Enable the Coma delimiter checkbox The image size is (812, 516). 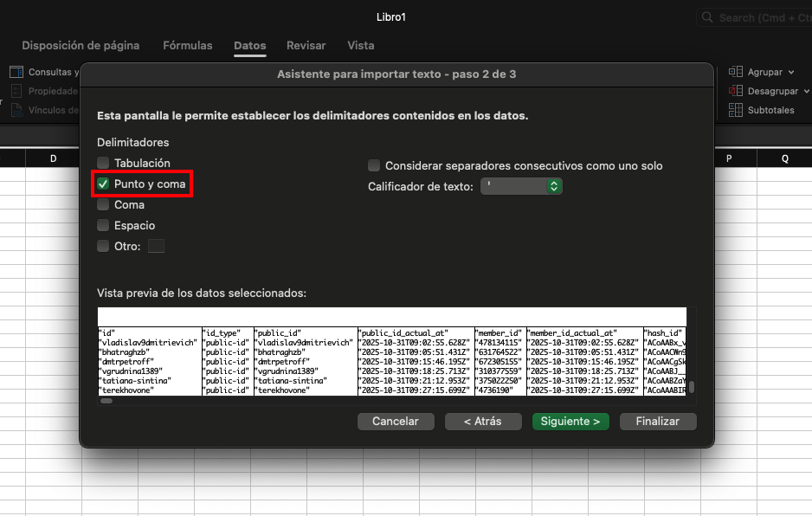104,205
